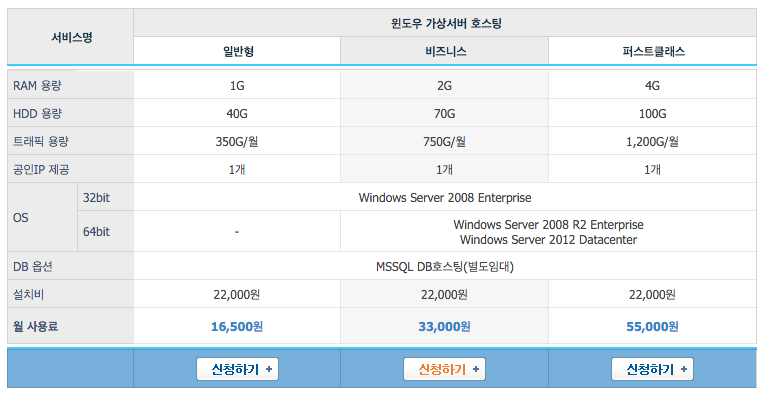The image size is (764, 396).
Task: Click the 16,500원 monthly fee
Action: pos(237,326)
